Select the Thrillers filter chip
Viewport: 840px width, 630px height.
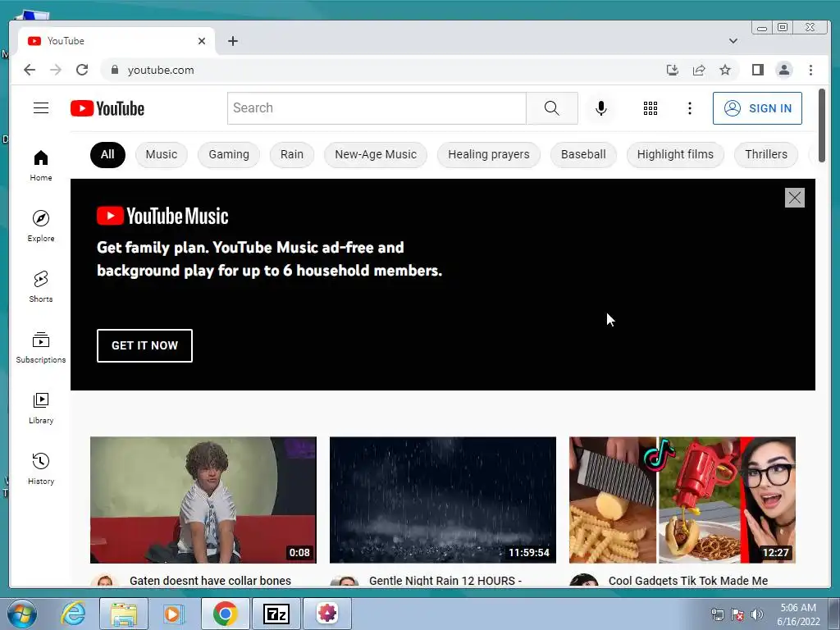[x=766, y=155]
